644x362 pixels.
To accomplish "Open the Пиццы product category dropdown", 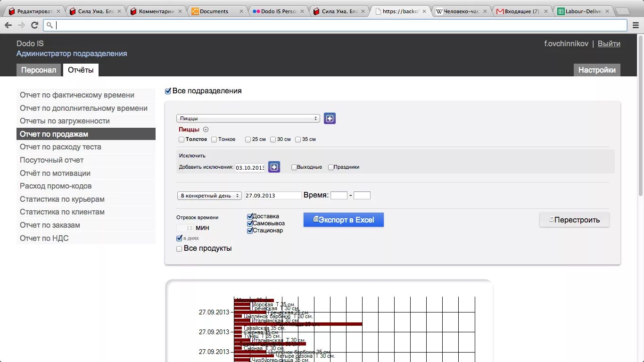I will pyautogui.click(x=248, y=118).
